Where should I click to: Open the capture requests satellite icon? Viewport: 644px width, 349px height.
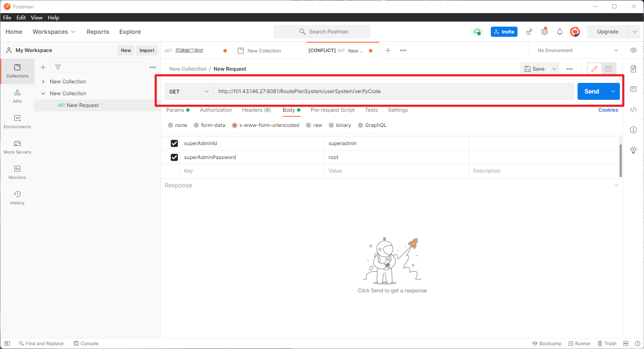tap(529, 32)
